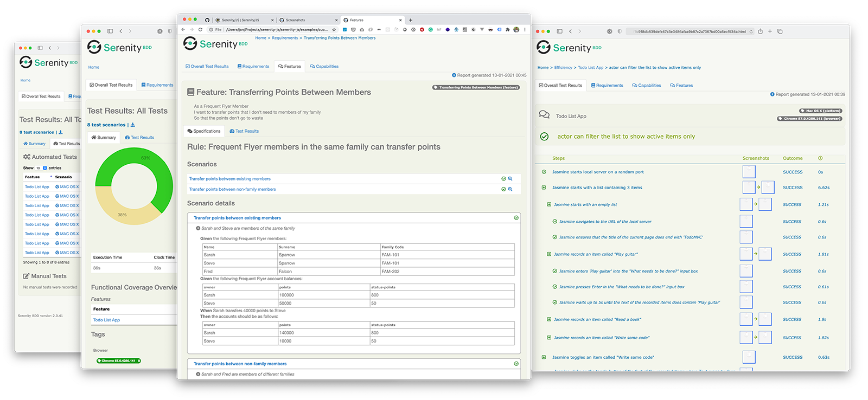Follow 'Transfer points between non-family members' scenario link

[233, 189]
